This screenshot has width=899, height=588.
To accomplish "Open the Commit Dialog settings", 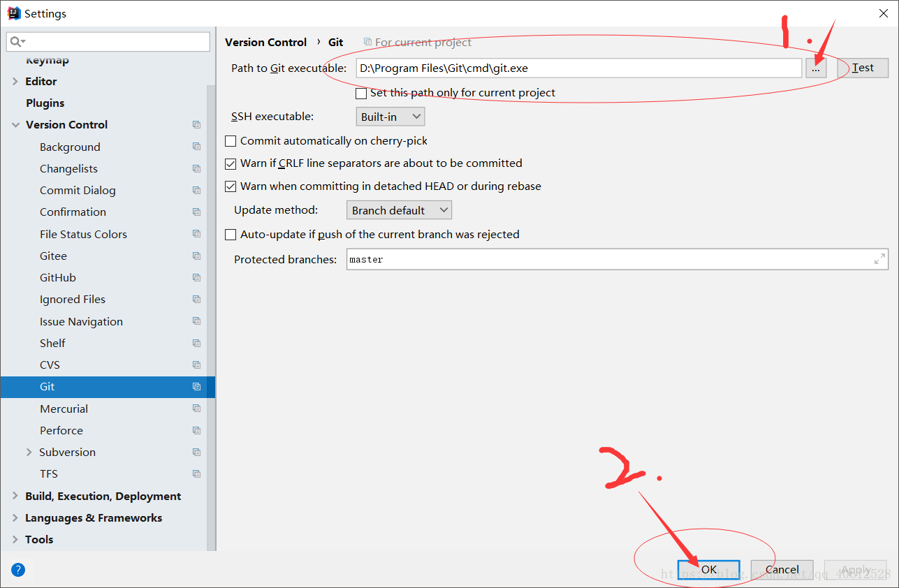I will pyautogui.click(x=78, y=190).
